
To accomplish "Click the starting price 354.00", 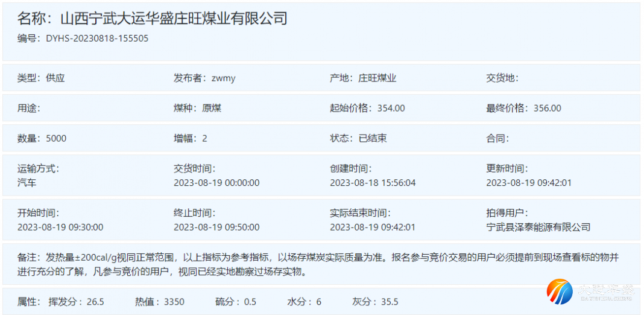I will 391,108.
